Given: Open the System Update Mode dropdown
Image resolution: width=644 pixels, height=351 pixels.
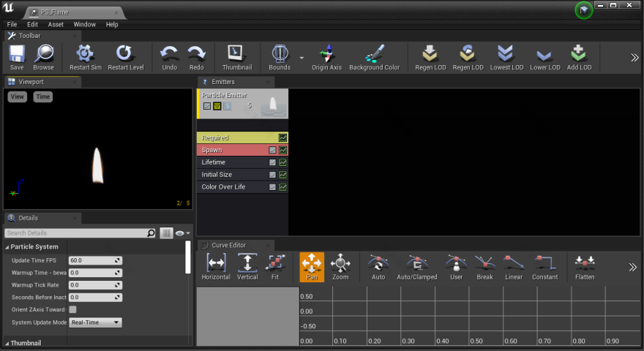Looking at the screenshot, I should tap(95, 322).
